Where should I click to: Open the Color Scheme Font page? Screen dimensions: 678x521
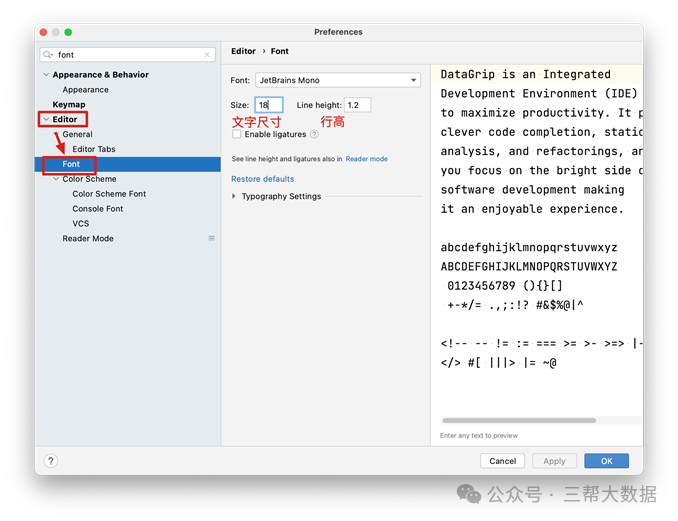click(109, 194)
